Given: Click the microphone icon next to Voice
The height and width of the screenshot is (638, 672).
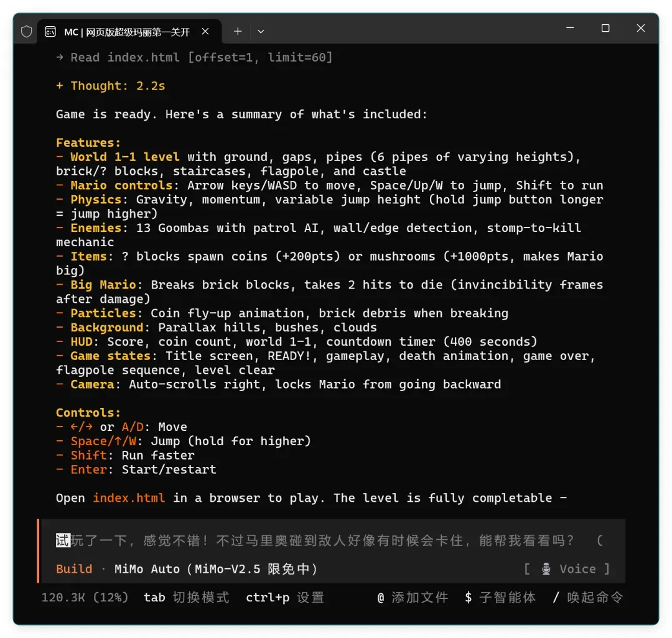Looking at the screenshot, I should [546, 569].
